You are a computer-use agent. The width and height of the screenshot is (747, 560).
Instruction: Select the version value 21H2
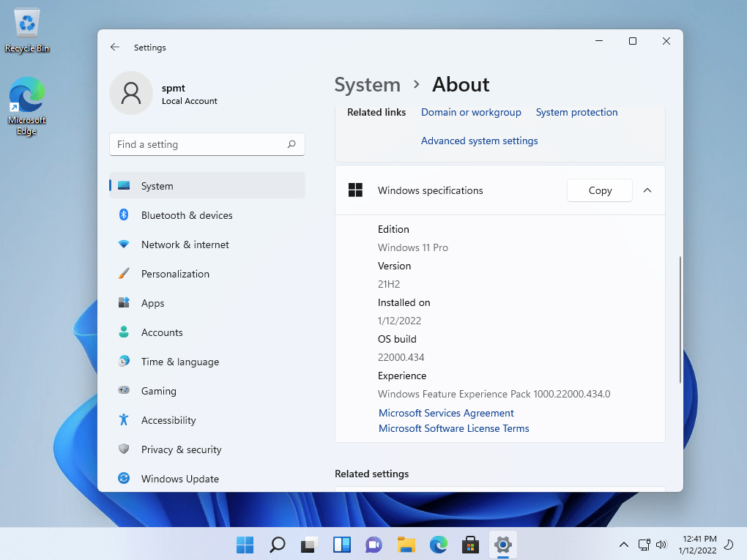click(389, 284)
